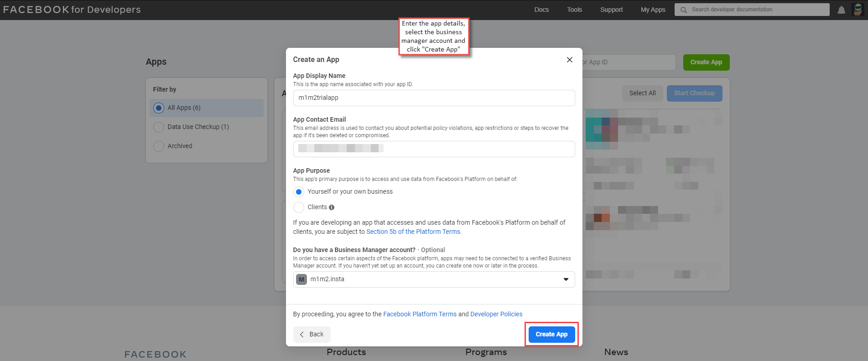
Task: Click the Programs footer heading
Action: [486, 352]
